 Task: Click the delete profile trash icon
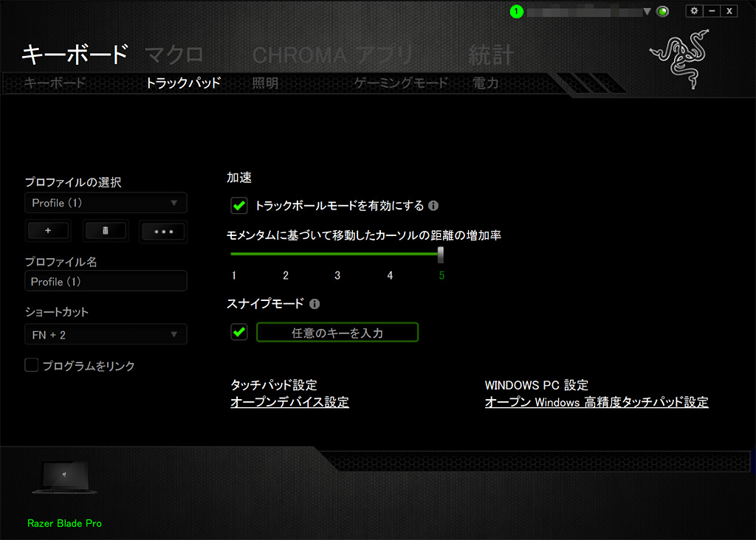point(106,231)
